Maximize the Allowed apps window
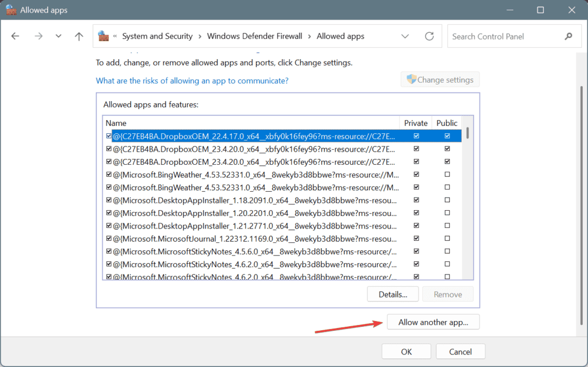The height and width of the screenshot is (367, 588). point(540,10)
